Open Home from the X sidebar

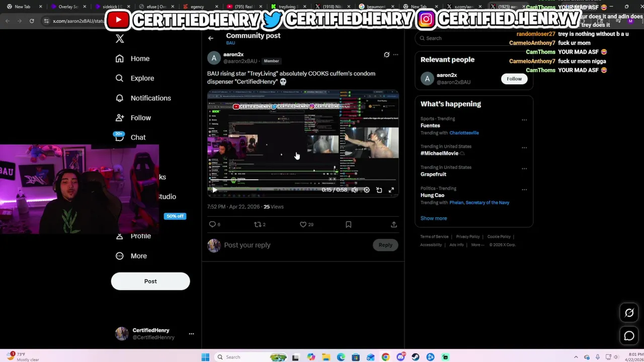133,59
